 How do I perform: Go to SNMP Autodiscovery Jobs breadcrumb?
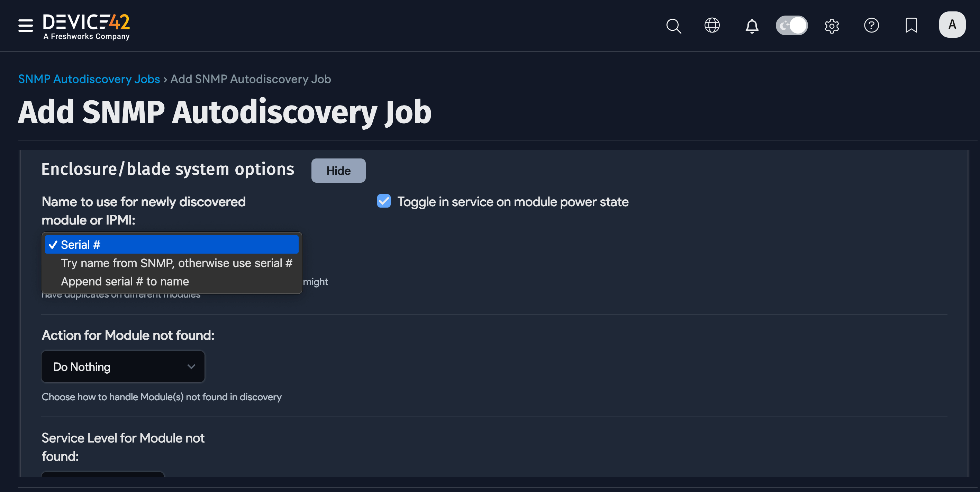coord(89,79)
